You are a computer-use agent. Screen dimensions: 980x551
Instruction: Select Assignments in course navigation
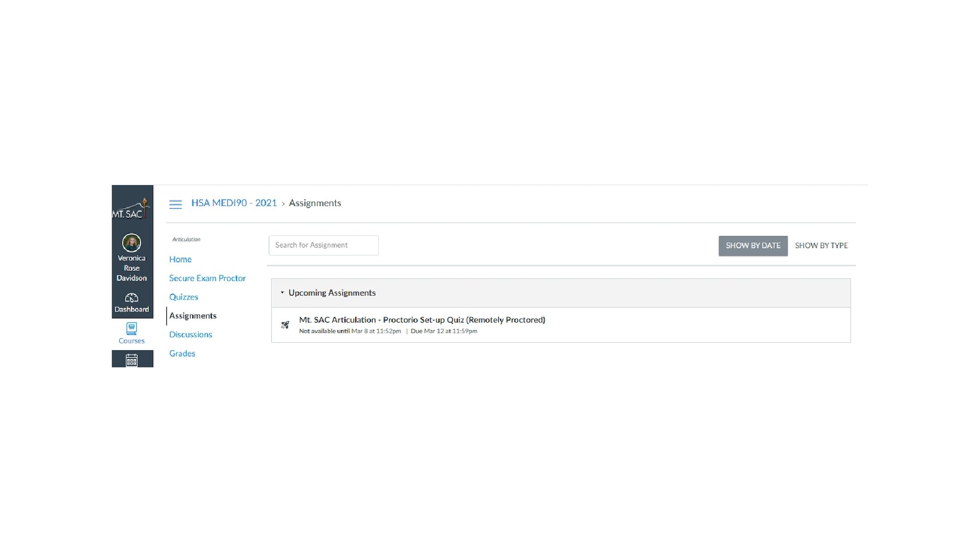(192, 316)
